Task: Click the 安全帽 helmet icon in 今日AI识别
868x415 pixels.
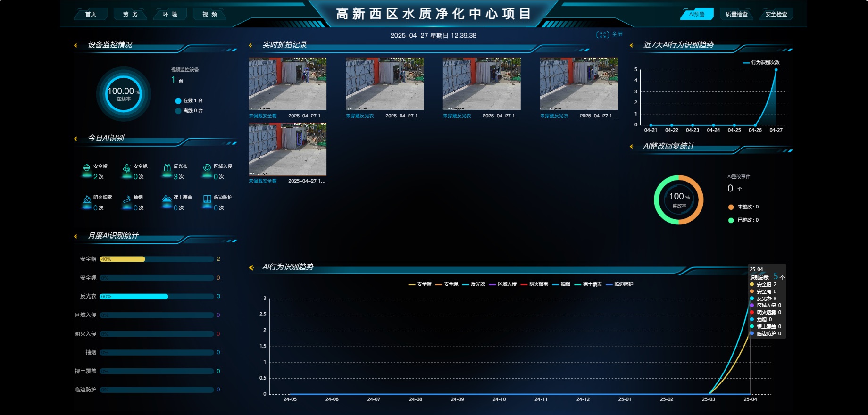Action: pos(87,168)
